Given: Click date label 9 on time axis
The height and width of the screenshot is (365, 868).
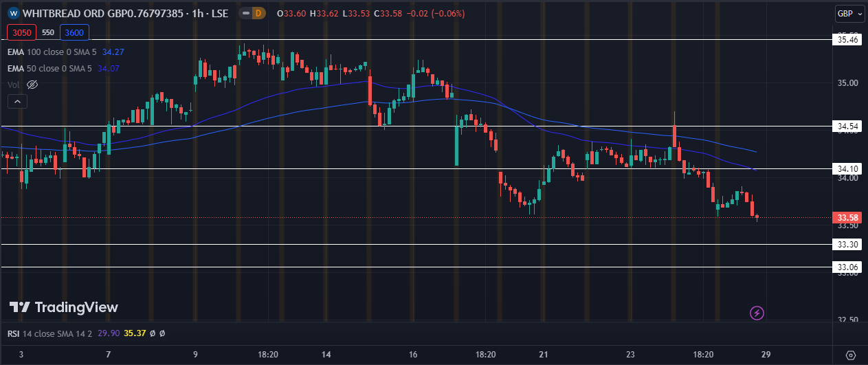Looking at the screenshot, I should point(196,355).
